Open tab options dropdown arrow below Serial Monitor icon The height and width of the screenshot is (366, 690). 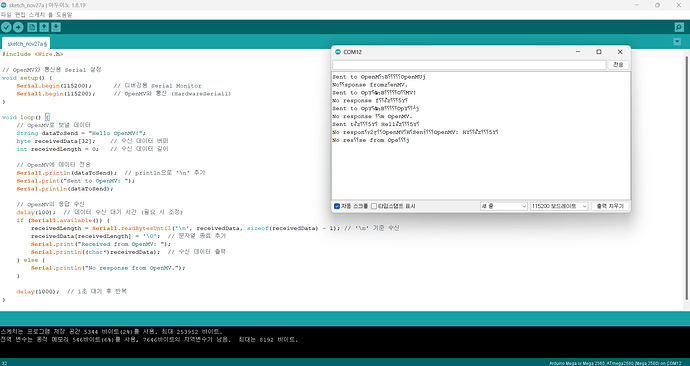pyautogui.click(x=677, y=42)
